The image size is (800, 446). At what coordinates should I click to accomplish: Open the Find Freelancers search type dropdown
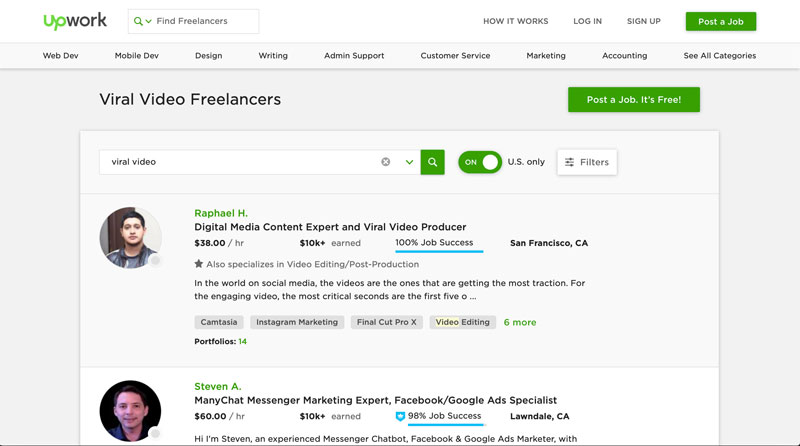click(x=148, y=21)
